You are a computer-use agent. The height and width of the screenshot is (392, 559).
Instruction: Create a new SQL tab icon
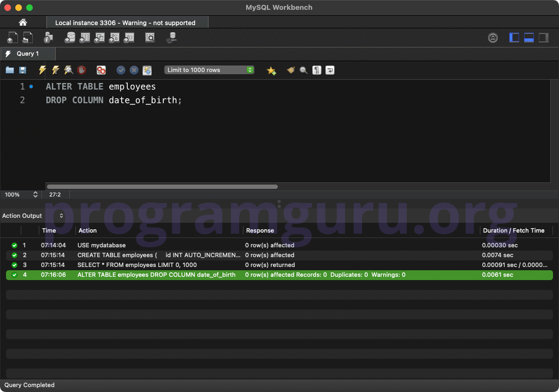tap(13, 38)
